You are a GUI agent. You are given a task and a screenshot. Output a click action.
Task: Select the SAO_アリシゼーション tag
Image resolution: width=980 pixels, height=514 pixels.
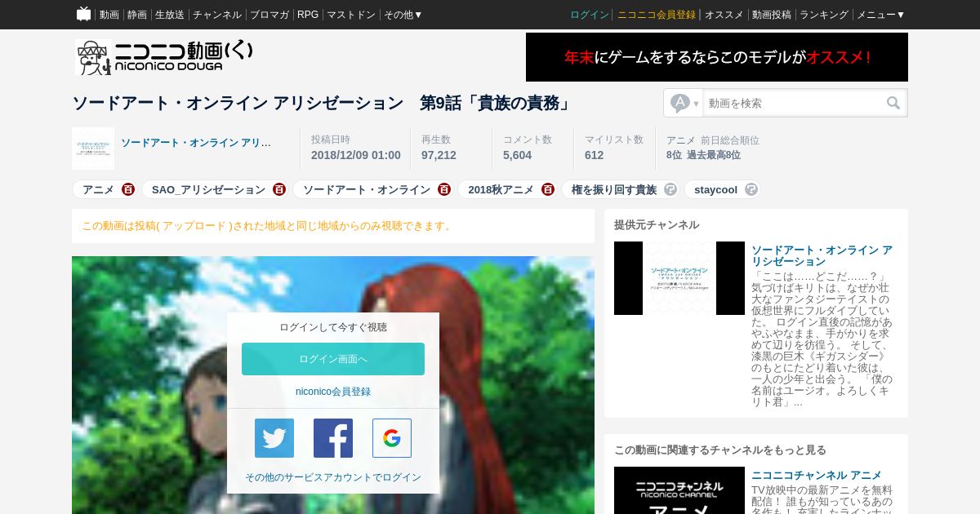click(208, 189)
